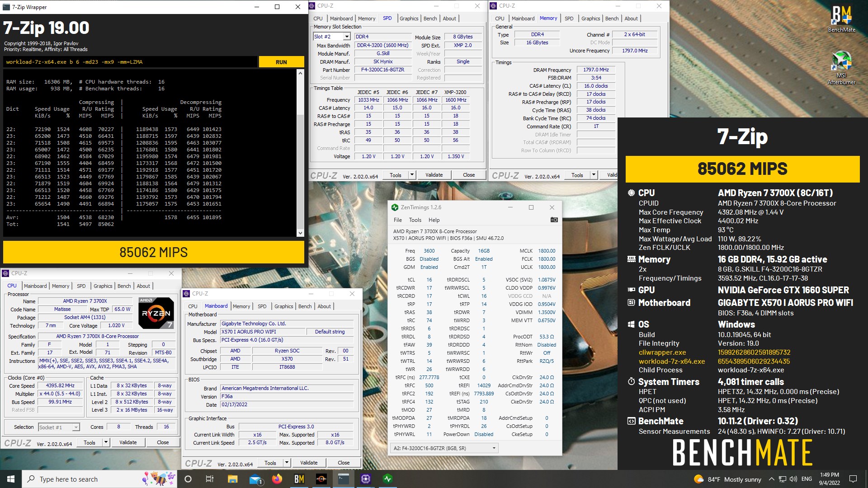This screenshot has height=488, width=868.
Task: Switch to the Graphics tab in the CPU-Z Memory window
Action: coord(590,19)
